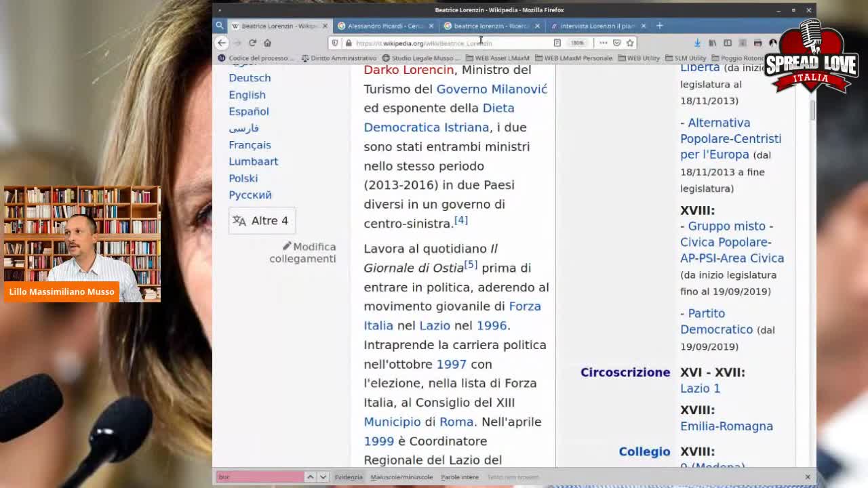Switch language to Русский
This screenshot has width=868, height=488.
pos(250,195)
